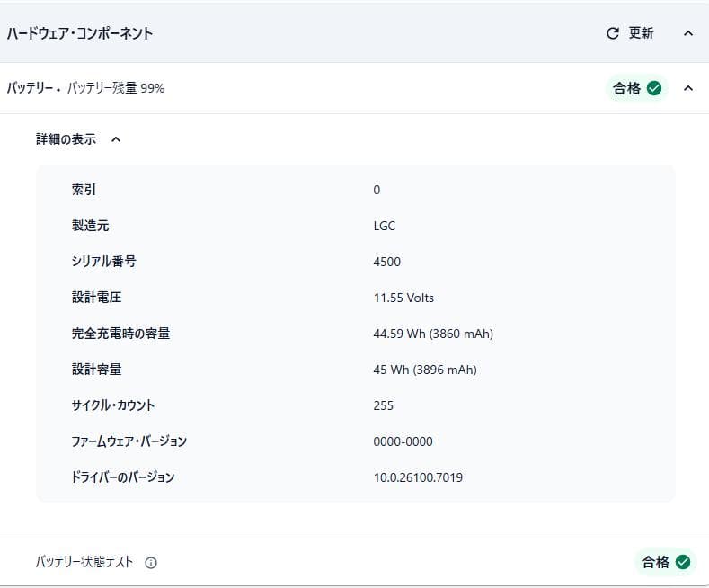
Task: Click the ドライバーのバージョン row label
Action: click(123, 477)
